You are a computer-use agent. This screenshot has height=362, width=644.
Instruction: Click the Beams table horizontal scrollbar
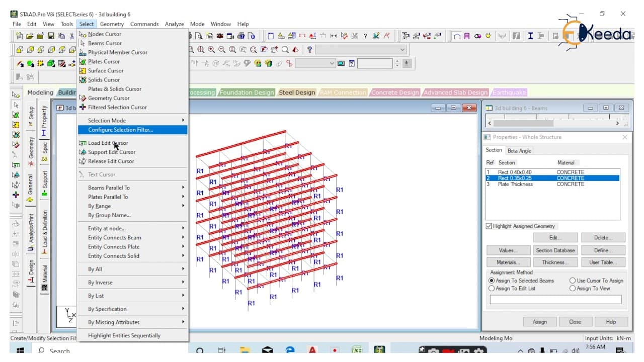(553, 123)
